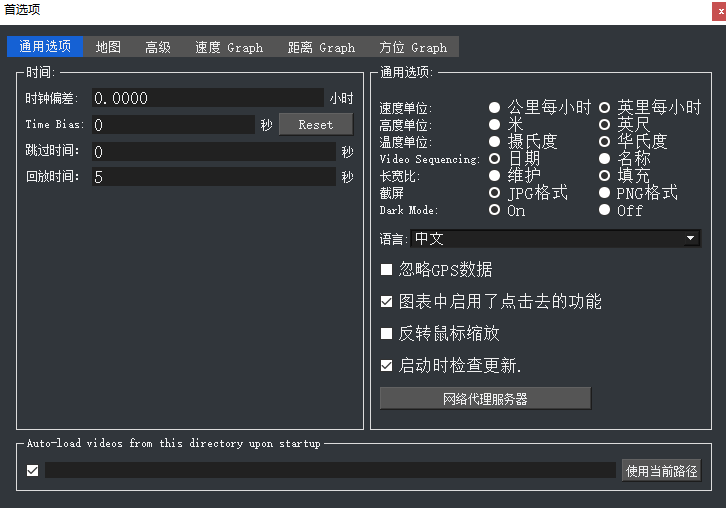Click the 网络代理服务器 button
The height and width of the screenshot is (508, 726).
click(x=485, y=399)
